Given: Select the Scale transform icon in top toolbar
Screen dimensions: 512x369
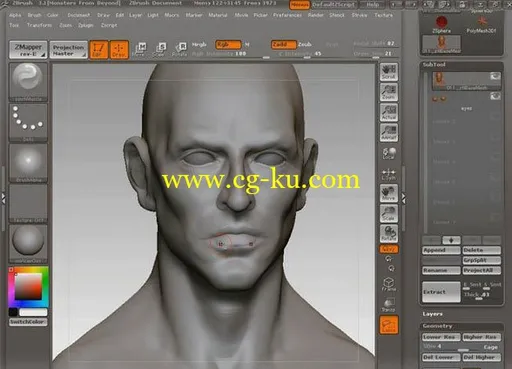Looking at the screenshot, I should click(x=160, y=49).
